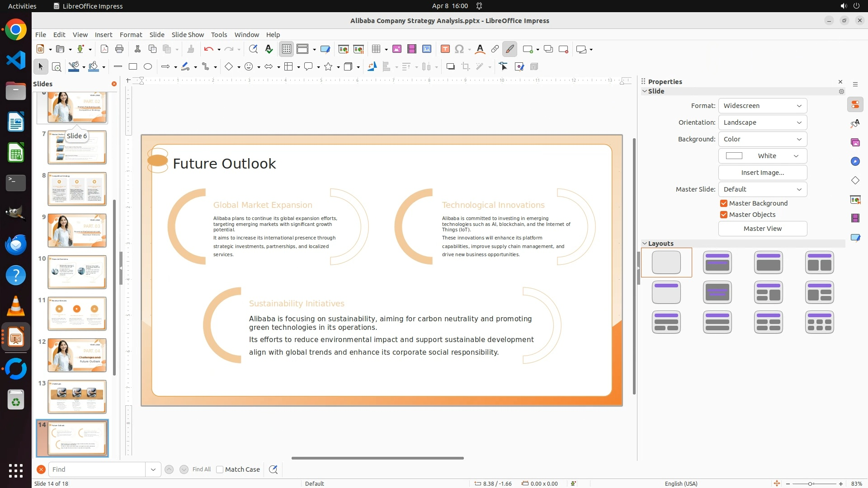868x488 pixels.
Task: Click the Crop Image tool icon
Action: click(466, 67)
